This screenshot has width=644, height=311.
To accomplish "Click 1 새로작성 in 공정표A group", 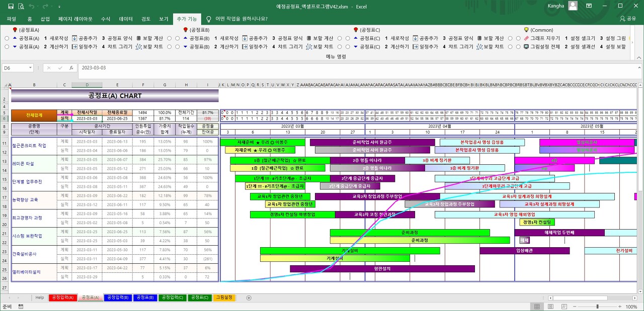I will [x=56, y=38].
